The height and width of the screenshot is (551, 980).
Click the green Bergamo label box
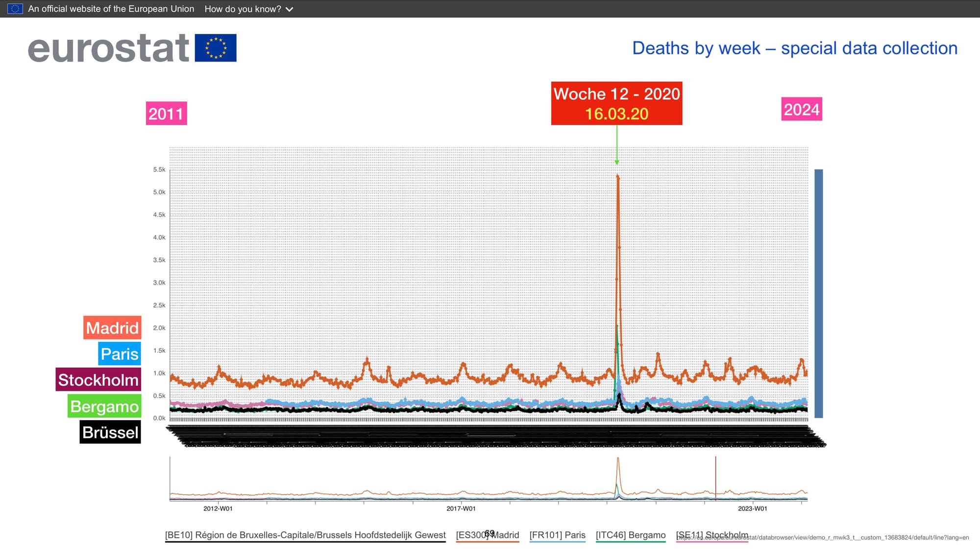tap(104, 406)
